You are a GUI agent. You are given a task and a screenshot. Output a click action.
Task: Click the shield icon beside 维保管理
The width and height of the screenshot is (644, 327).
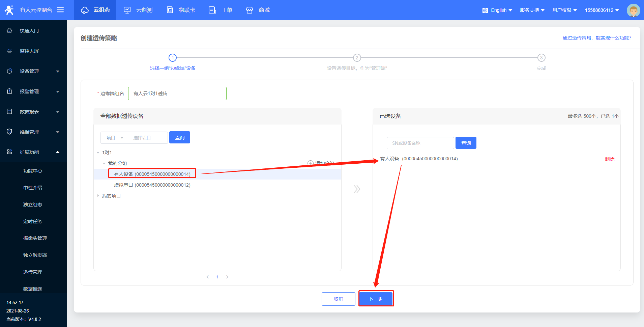coord(9,132)
